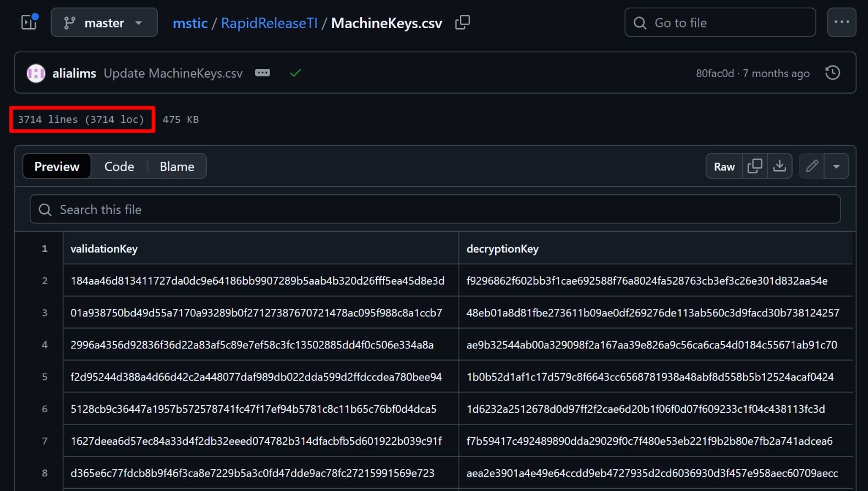Edit this file with pencil icon

[x=812, y=166]
